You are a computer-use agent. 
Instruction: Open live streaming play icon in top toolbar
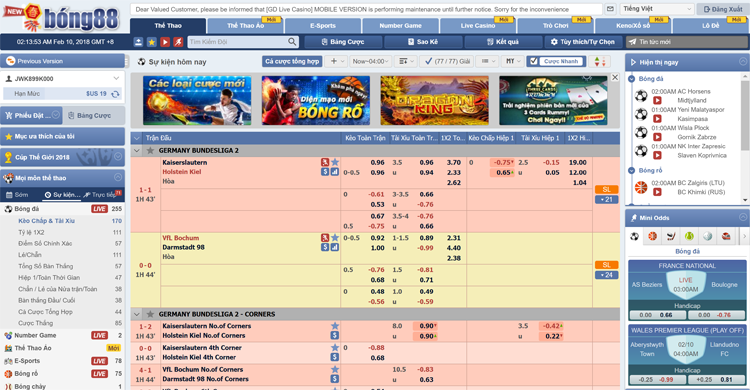point(165,42)
